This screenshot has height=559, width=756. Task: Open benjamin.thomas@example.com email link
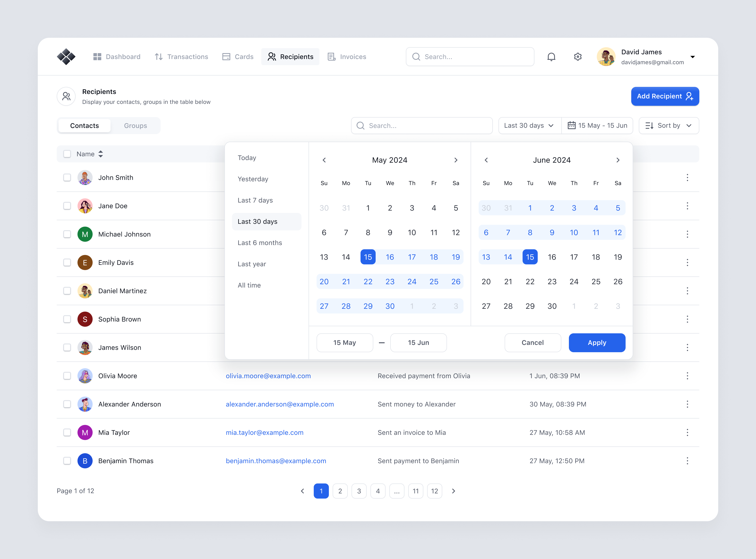[276, 461]
